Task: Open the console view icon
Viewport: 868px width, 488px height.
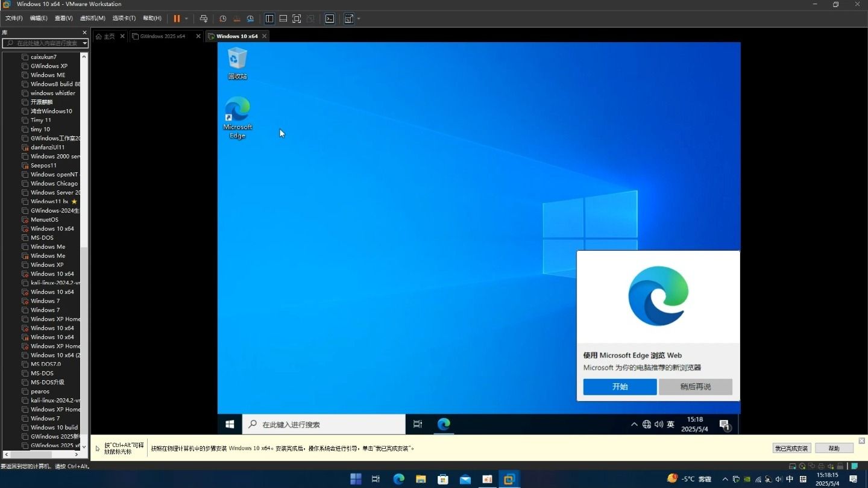Action: 330,19
